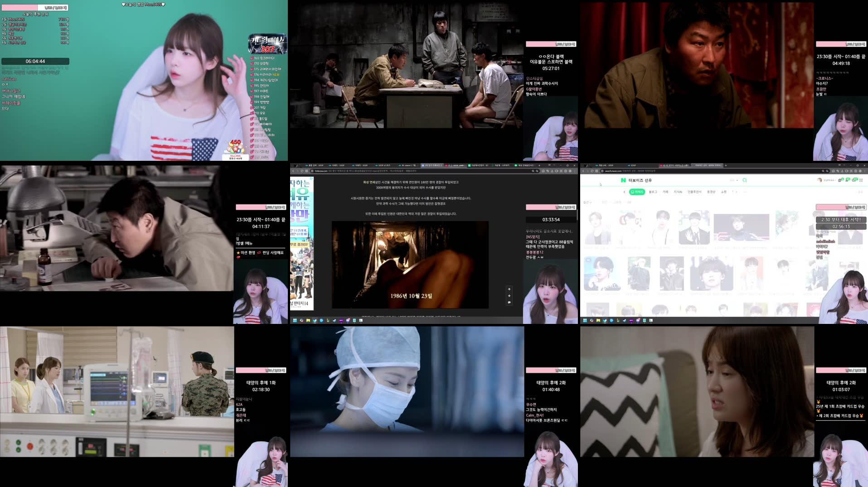Open the blue-background close-up thumbnail in second row

pyautogui.click(x=601, y=274)
